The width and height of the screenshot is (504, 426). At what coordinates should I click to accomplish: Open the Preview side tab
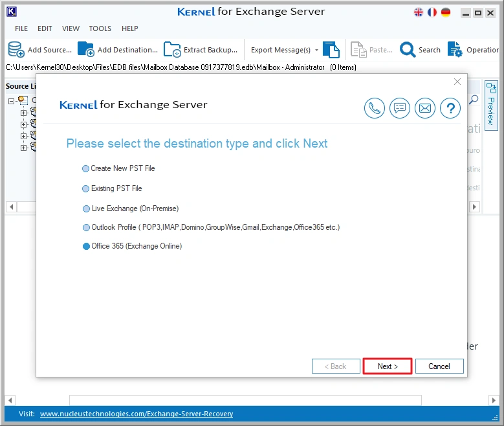click(491, 106)
